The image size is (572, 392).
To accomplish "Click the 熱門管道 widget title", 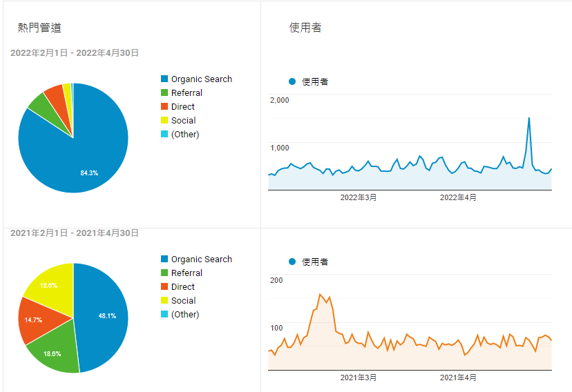I will (39, 28).
